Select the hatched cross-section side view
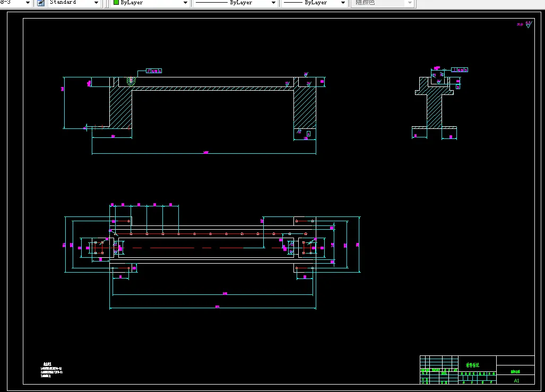545x392 pixels. click(x=434, y=103)
